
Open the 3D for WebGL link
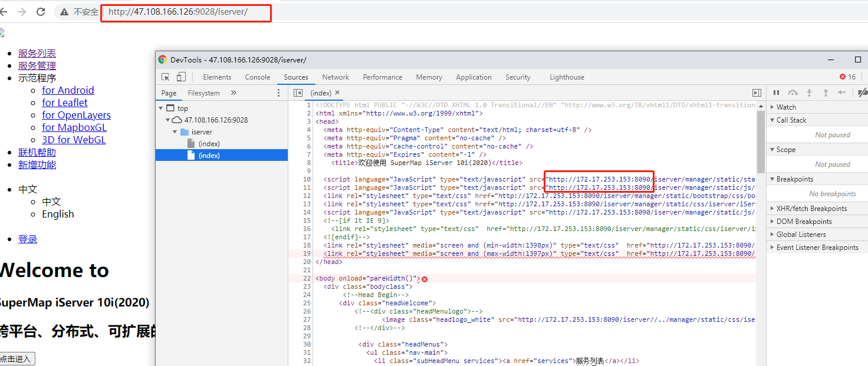click(74, 140)
